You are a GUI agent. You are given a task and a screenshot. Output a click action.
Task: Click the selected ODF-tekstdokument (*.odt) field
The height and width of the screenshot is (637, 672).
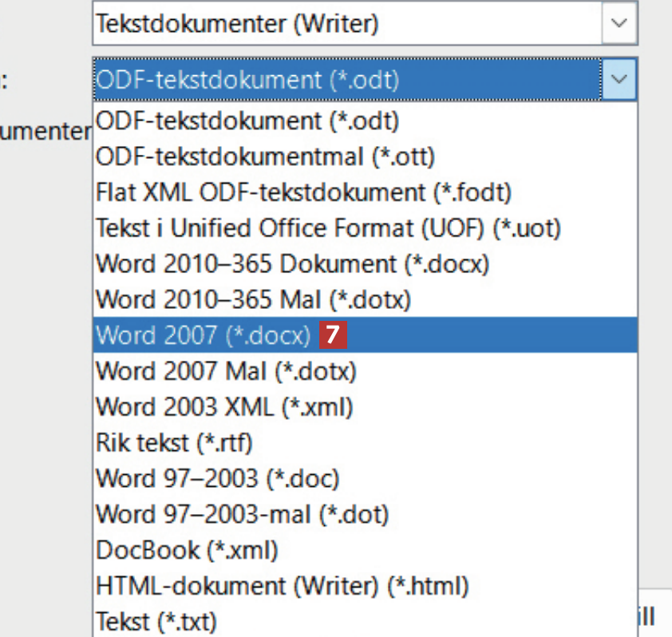(x=347, y=79)
